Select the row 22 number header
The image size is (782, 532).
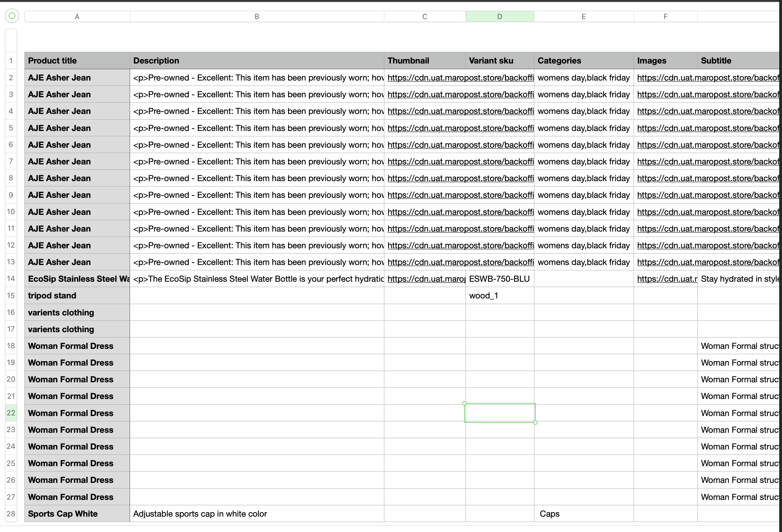coord(11,413)
